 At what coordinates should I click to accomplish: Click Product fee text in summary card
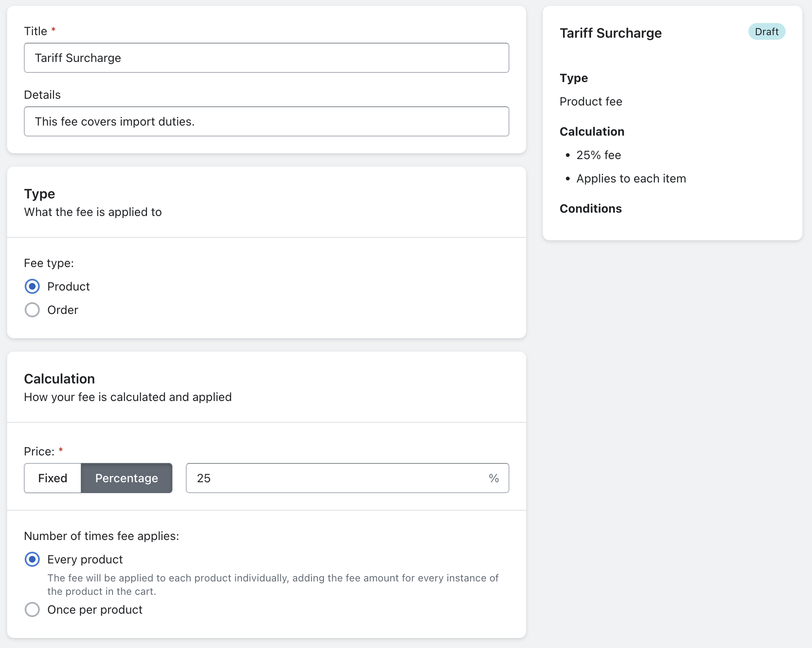click(591, 101)
